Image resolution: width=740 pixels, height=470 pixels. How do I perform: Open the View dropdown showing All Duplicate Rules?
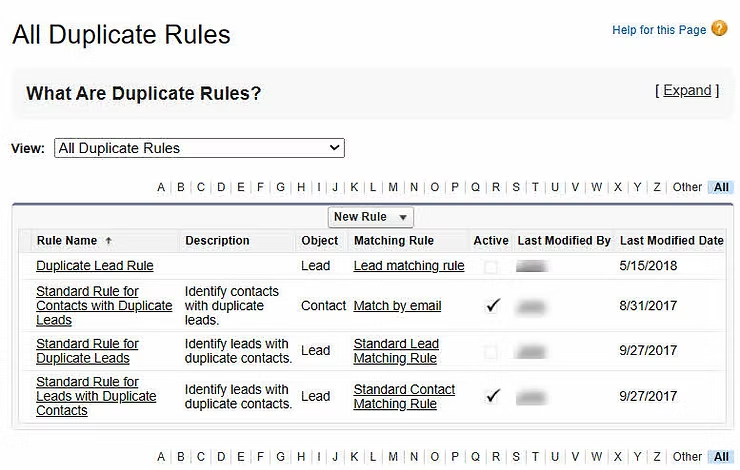[199, 148]
